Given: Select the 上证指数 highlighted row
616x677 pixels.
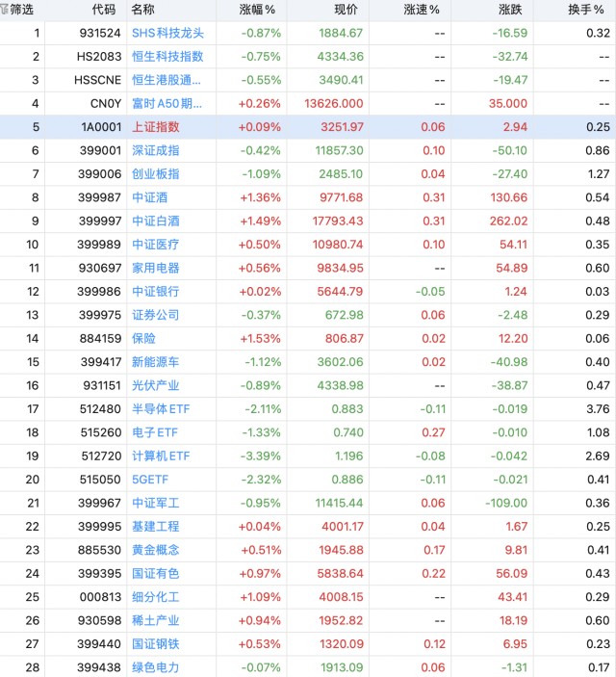Looking at the screenshot, I should pos(308,127).
